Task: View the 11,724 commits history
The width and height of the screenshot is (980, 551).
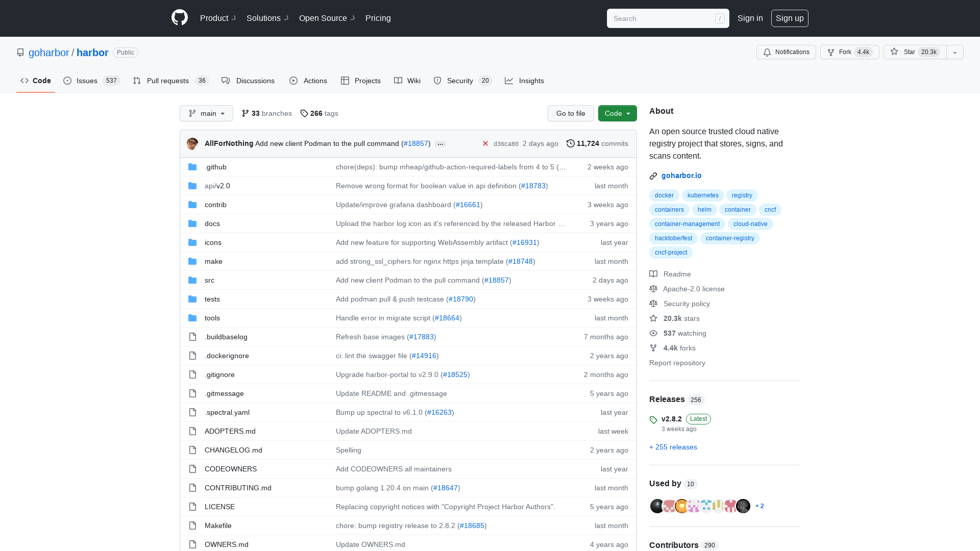Action: (x=597, y=144)
